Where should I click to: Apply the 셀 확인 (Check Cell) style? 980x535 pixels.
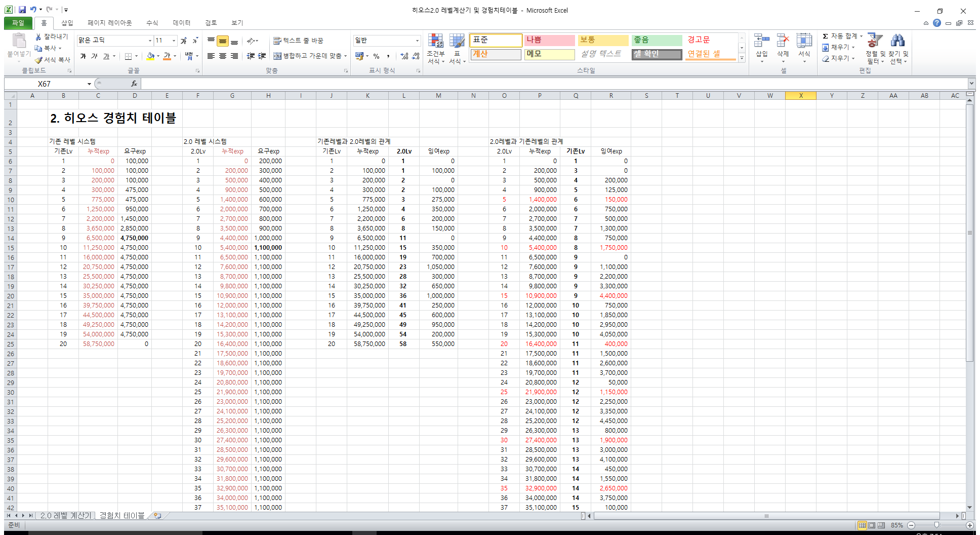[x=657, y=54]
